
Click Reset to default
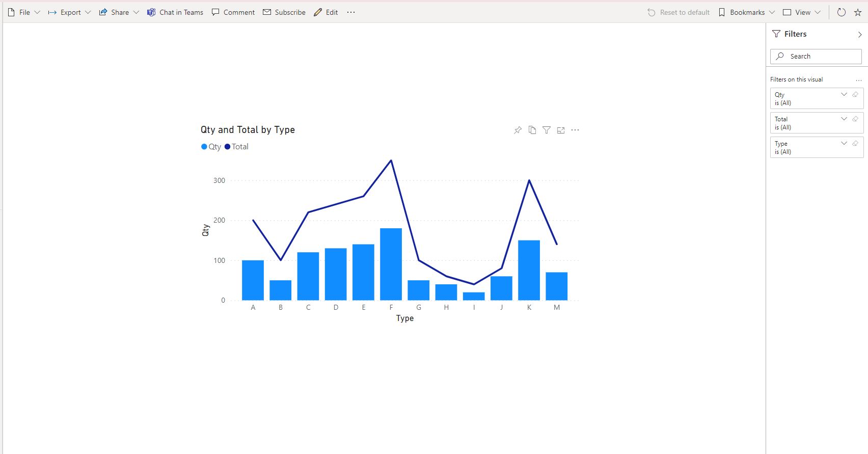[x=679, y=12]
